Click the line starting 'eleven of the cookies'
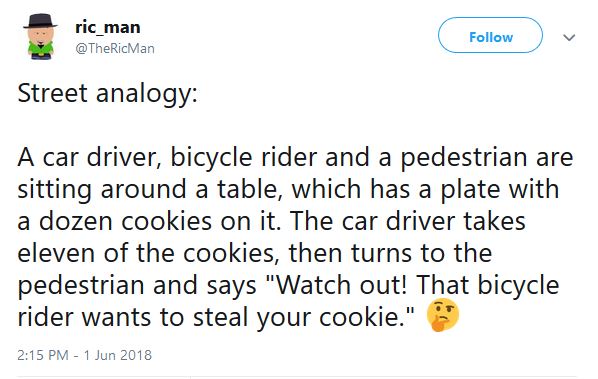 (x=255, y=253)
